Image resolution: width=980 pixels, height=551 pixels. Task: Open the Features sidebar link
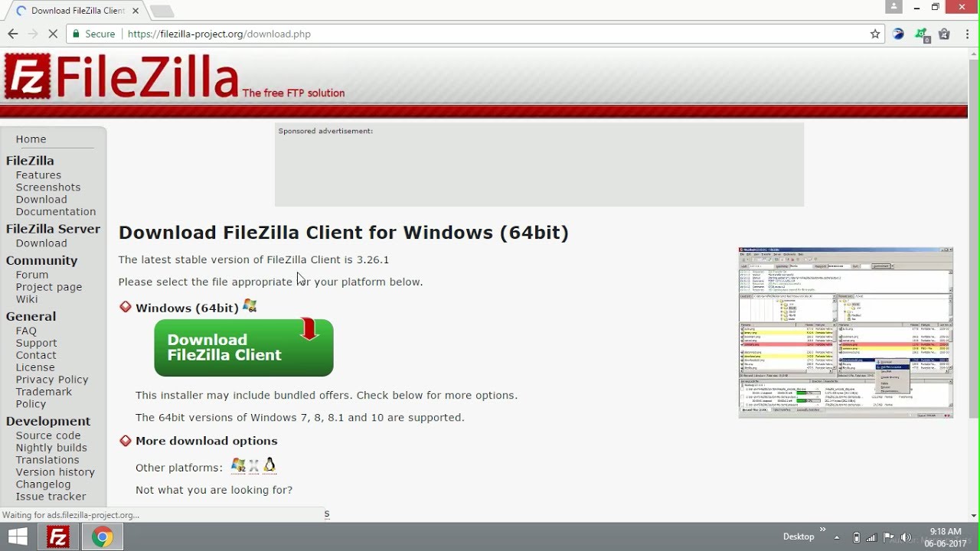click(38, 174)
